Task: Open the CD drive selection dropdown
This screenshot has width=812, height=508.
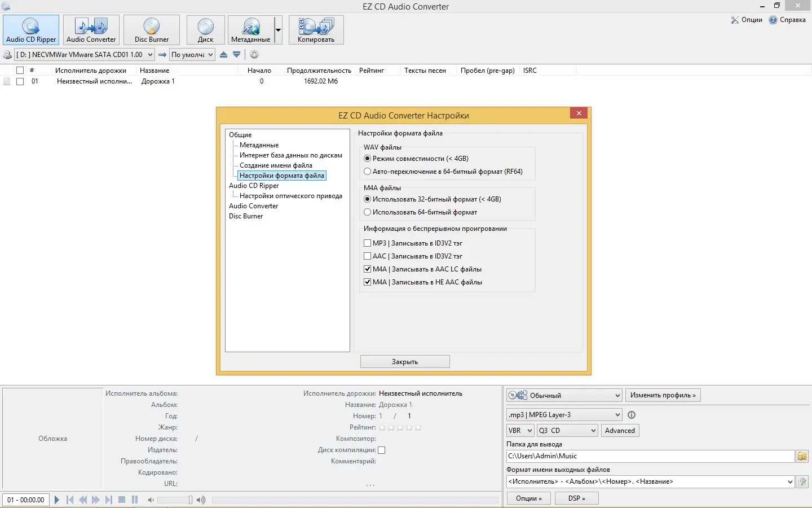Action: (85, 55)
